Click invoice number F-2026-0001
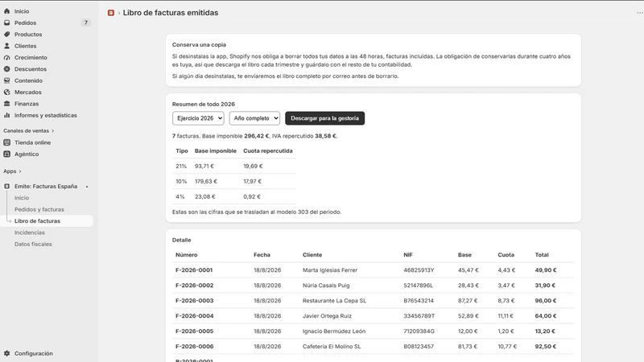Viewport: 644px width, 362px height. (194, 270)
